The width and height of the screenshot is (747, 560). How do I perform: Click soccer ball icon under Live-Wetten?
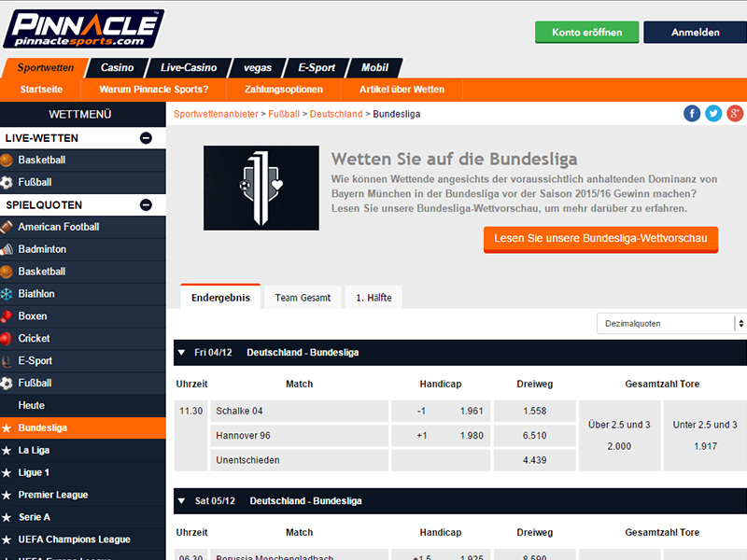pos(7,182)
